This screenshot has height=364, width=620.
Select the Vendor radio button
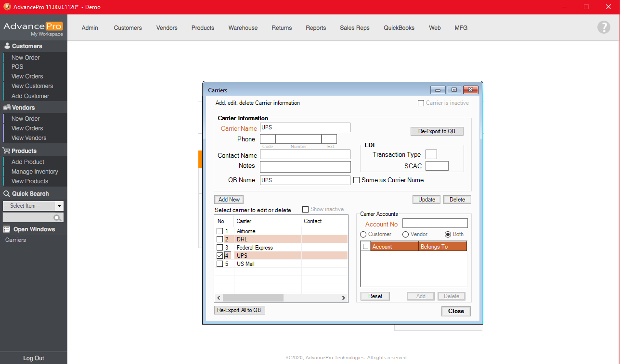click(x=405, y=234)
